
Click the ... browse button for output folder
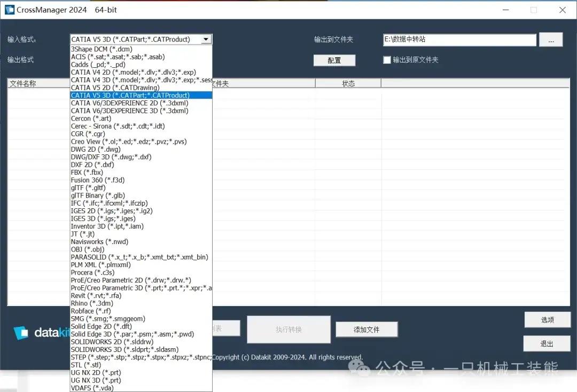pos(551,40)
